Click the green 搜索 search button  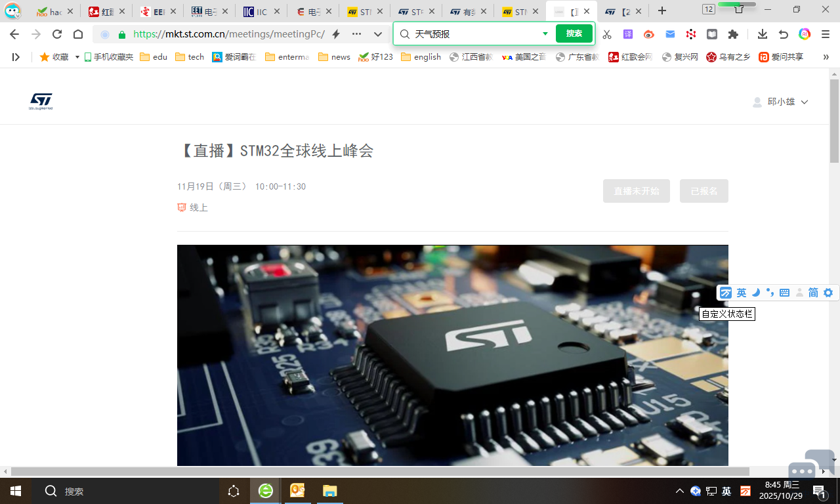(574, 33)
